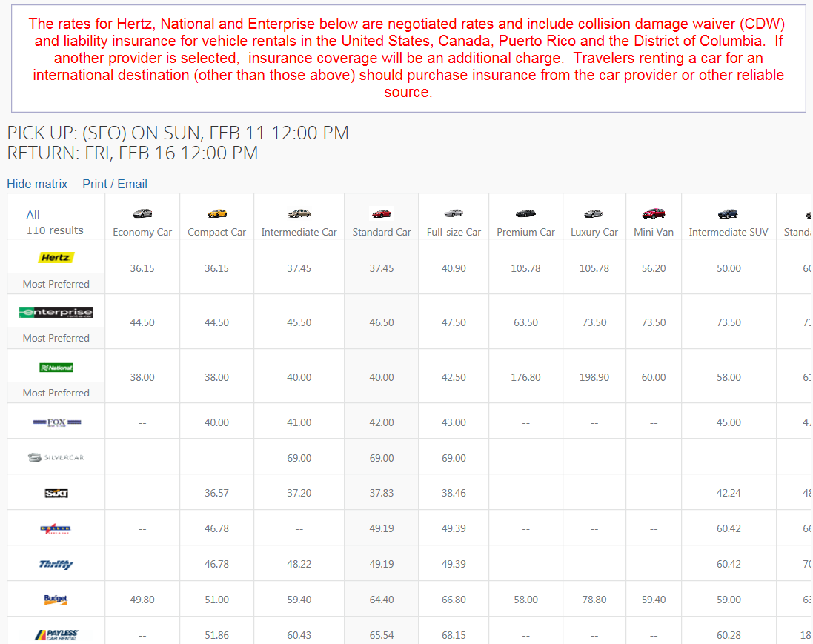This screenshot has width=813, height=644.
Task: Pick Fox Full-size Car rate 43.00
Action: [454, 422]
